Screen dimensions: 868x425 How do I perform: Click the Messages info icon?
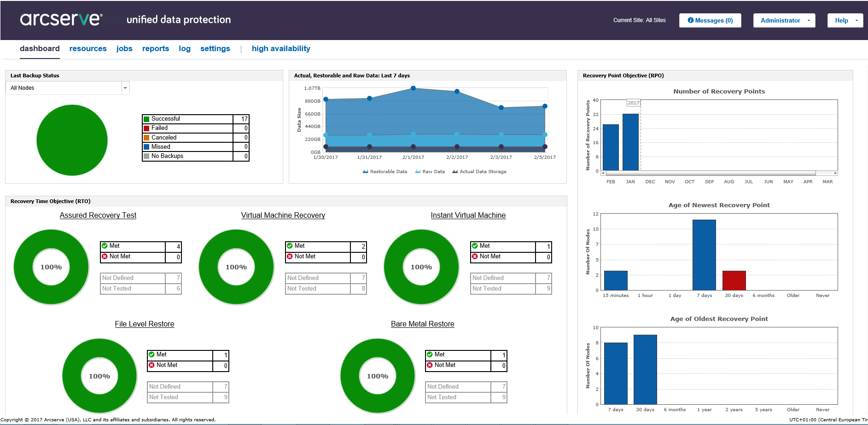point(690,20)
